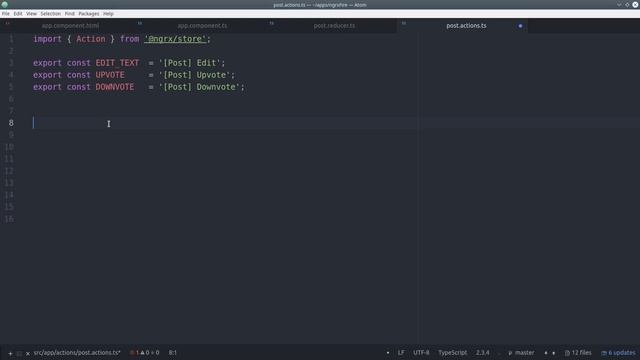Click line number 16 in the gutter
This screenshot has height=360, width=640.
point(9,219)
